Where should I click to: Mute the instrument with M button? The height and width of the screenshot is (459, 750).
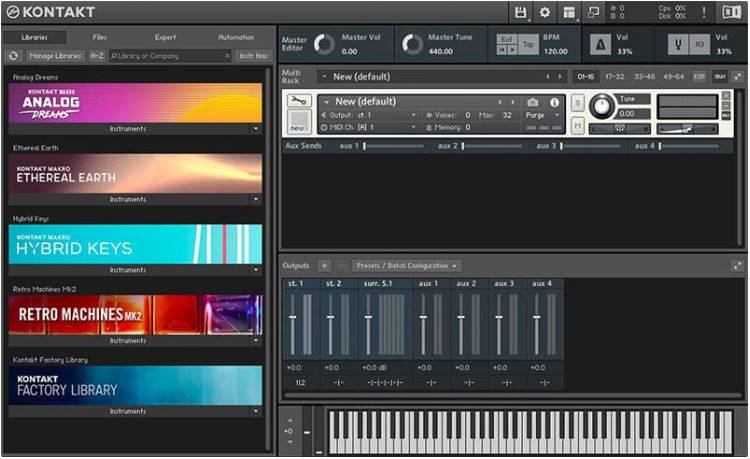tap(578, 125)
